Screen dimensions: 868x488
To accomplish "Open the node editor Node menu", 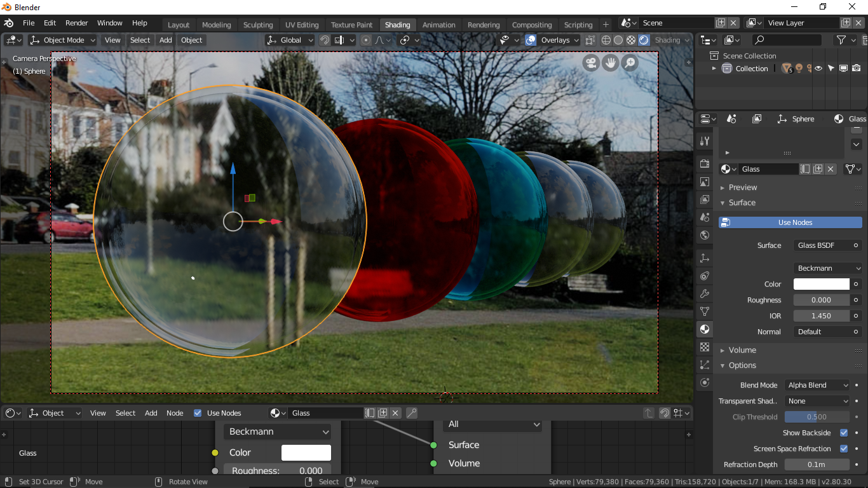I will coord(175,413).
